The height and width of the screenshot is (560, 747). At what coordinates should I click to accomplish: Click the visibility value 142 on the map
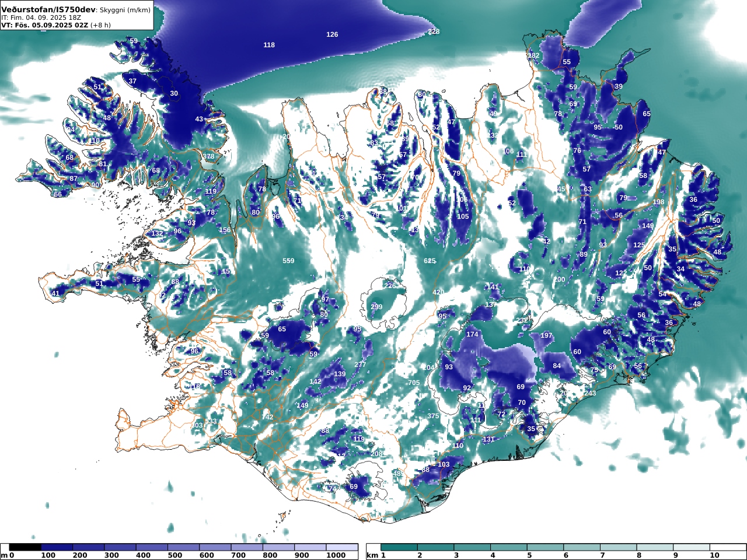(315, 381)
